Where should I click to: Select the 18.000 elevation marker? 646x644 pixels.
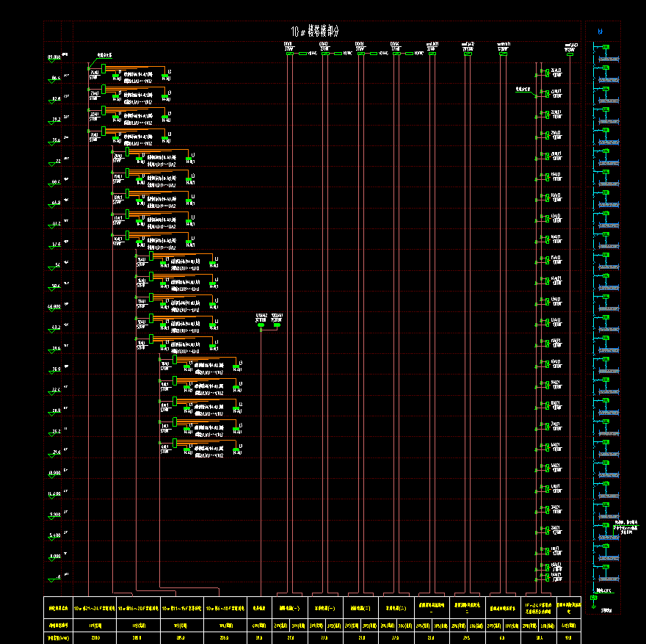(54, 474)
